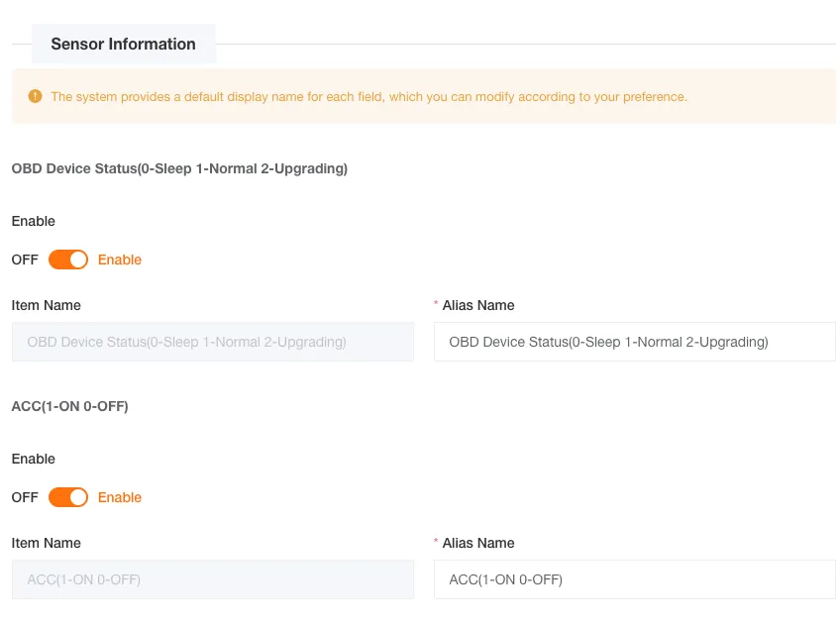Select the Sensor Information tab

tap(123, 44)
